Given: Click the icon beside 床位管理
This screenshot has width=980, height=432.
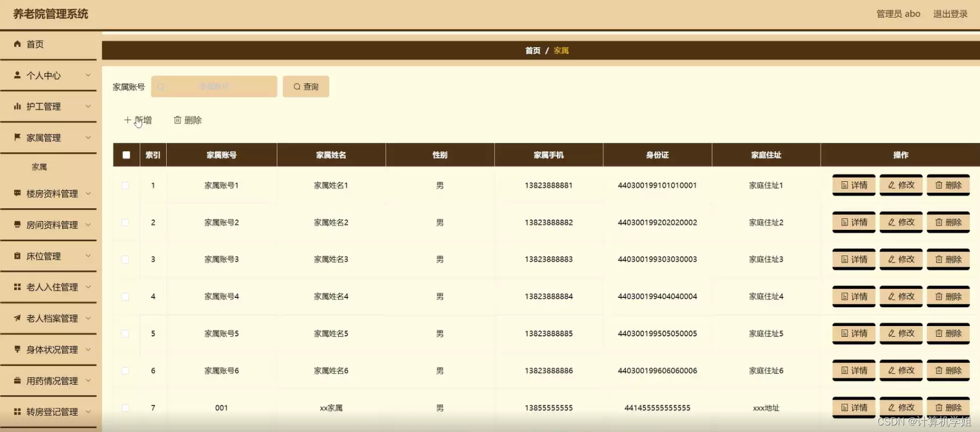Looking at the screenshot, I should coord(17,256).
